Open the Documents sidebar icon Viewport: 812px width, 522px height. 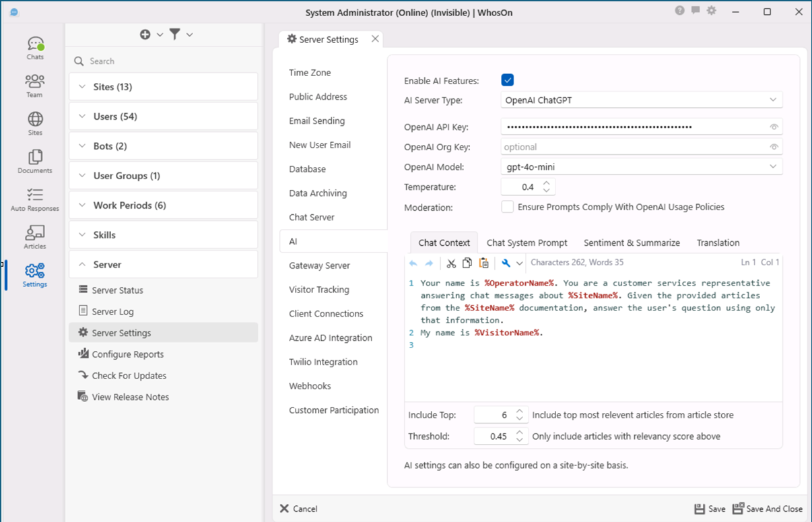point(35,161)
